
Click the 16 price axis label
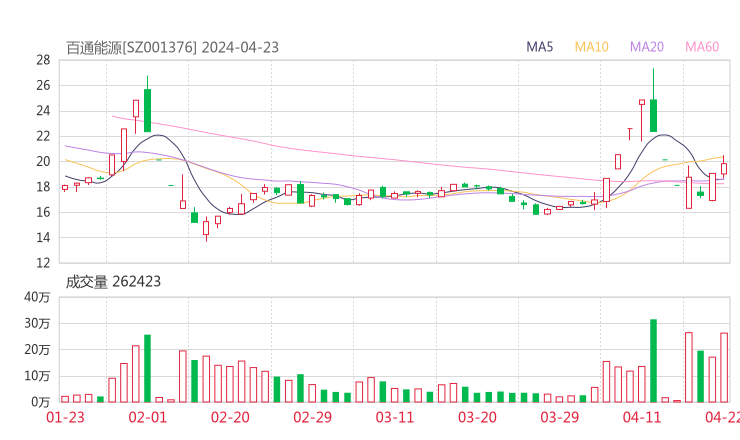43,212
